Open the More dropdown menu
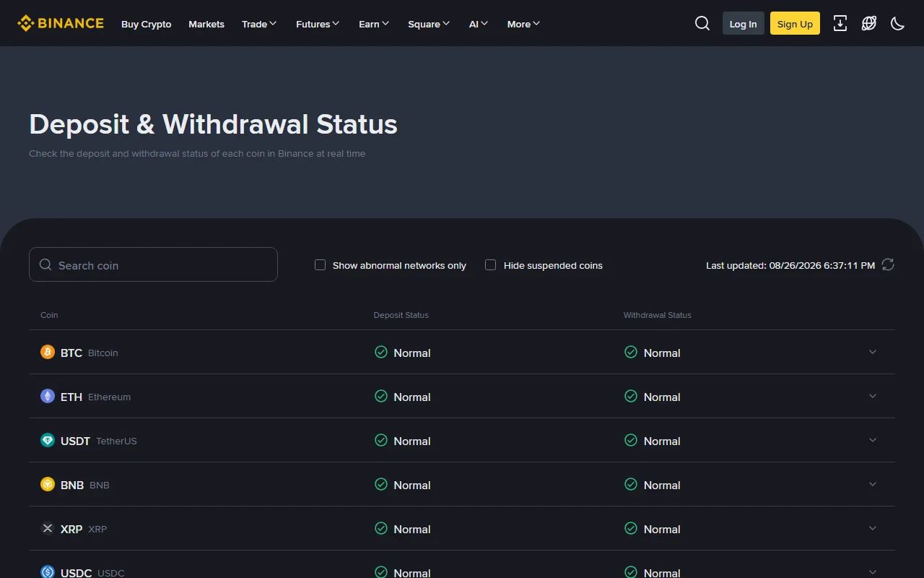 tap(524, 24)
